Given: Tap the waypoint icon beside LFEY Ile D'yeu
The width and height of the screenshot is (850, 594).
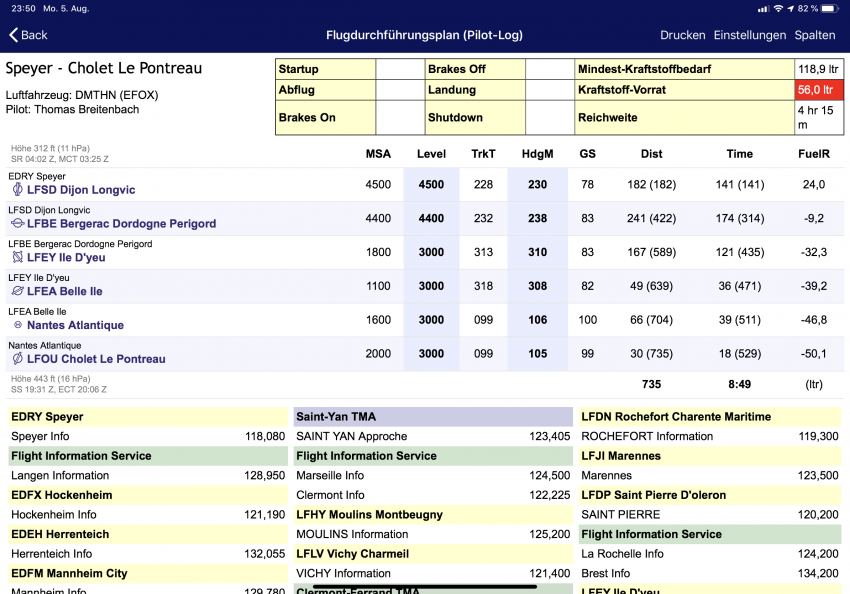Looking at the screenshot, I should 17,257.
